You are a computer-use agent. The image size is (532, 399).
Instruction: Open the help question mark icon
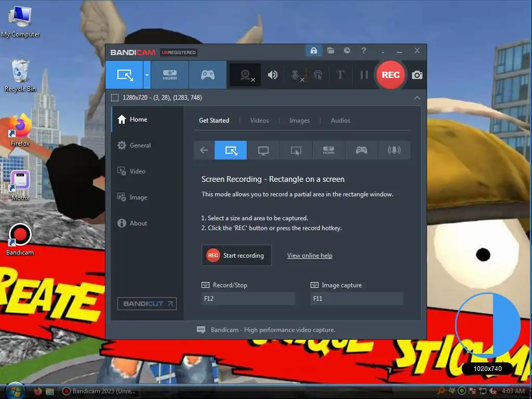[x=364, y=50]
